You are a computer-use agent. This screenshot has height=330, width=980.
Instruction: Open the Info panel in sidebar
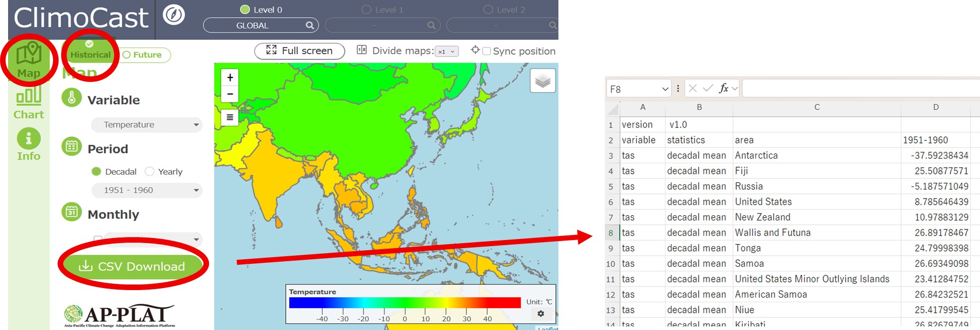pyautogui.click(x=29, y=144)
